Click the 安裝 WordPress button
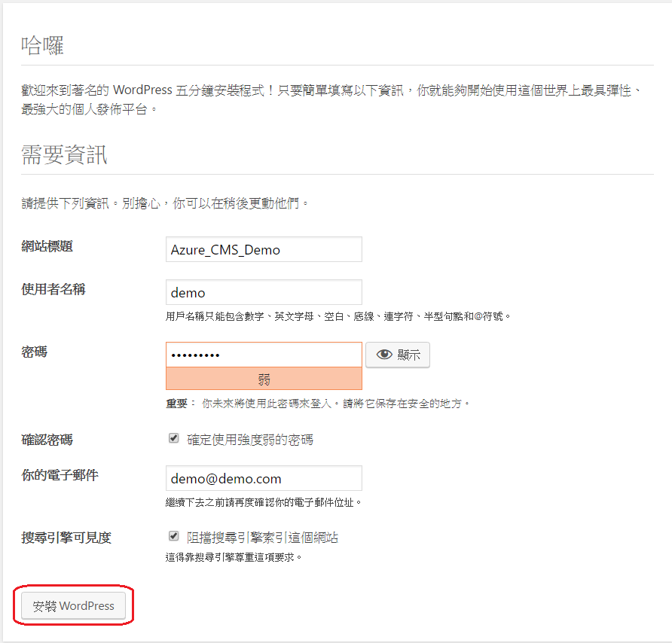This screenshot has width=672, height=643. (x=73, y=606)
